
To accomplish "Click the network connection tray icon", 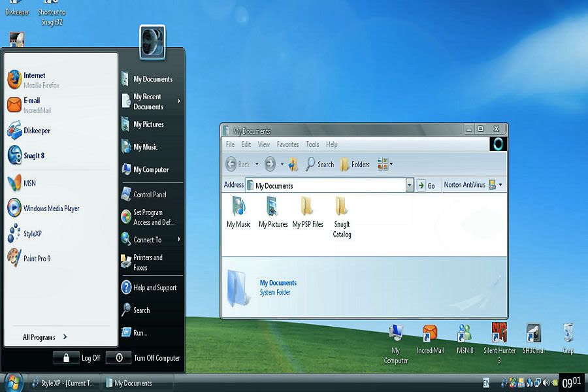I will (538, 383).
